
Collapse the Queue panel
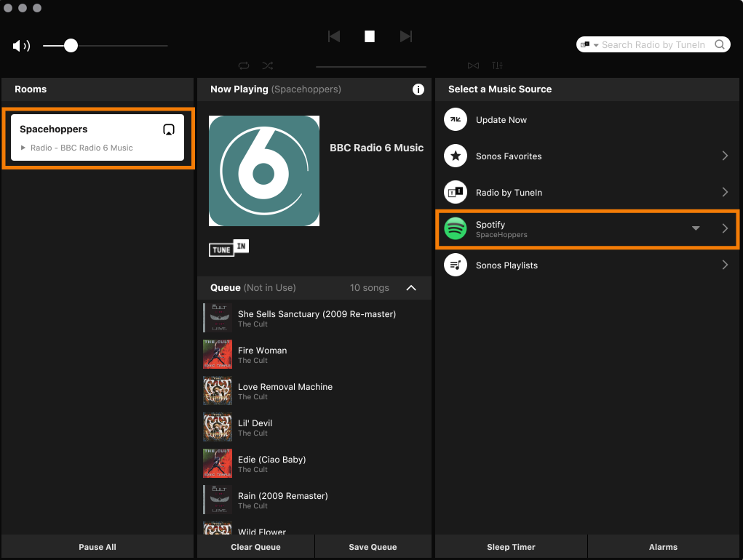[x=411, y=288]
